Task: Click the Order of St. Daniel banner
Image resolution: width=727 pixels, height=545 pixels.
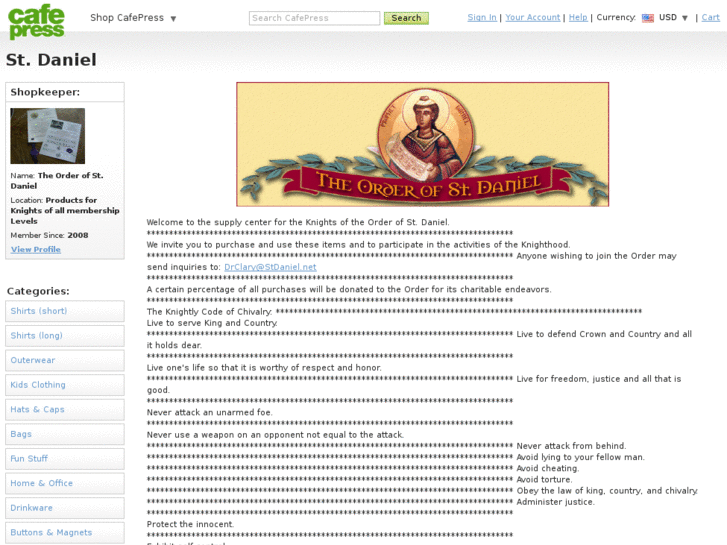Action: [x=422, y=144]
